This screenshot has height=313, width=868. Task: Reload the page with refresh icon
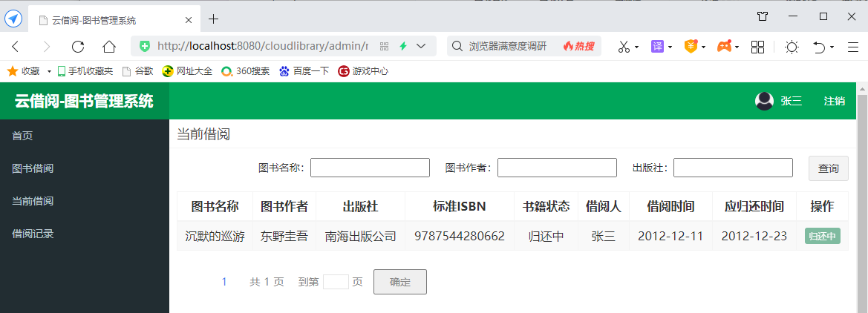tap(78, 47)
